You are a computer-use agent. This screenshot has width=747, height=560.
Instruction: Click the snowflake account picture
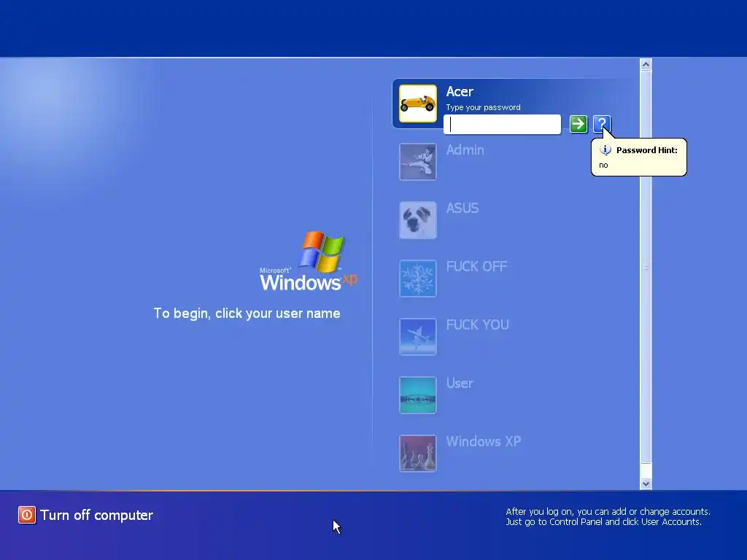418,279
